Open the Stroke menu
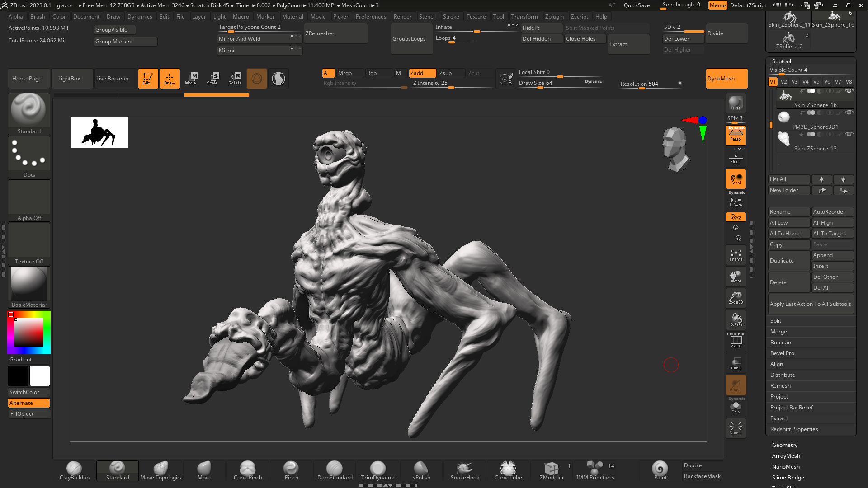Image resolution: width=868 pixels, height=488 pixels. (x=451, y=17)
